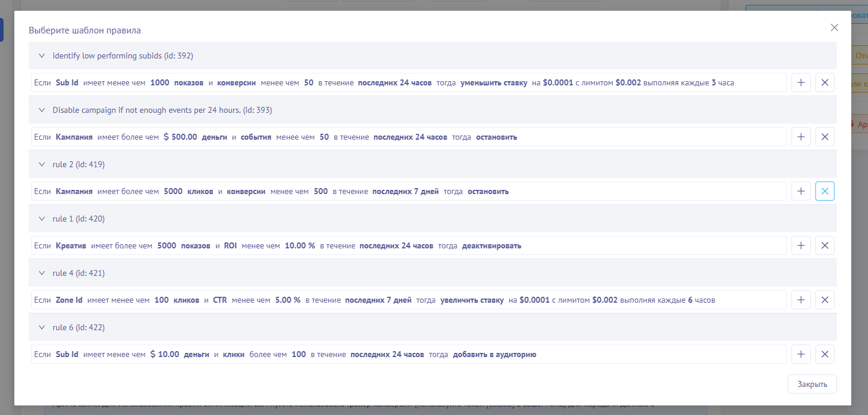868x415 pixels.
Task: Add the rule 2 template with plus icon
Action: click(x=800, y=191)
